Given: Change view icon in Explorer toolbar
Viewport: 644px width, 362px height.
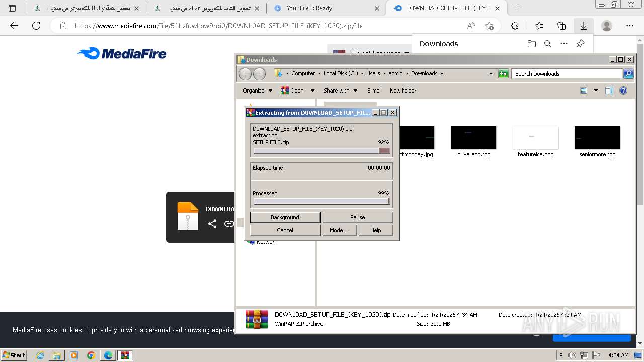Looking at the screenshot, I should [584, 90].
